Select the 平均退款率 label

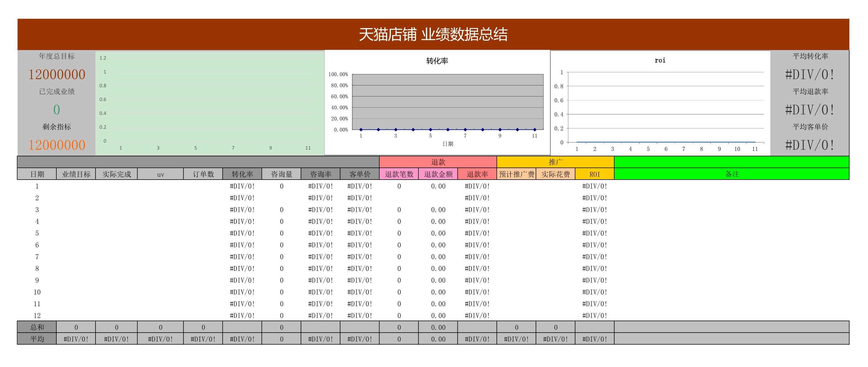(x=810, y=91)
